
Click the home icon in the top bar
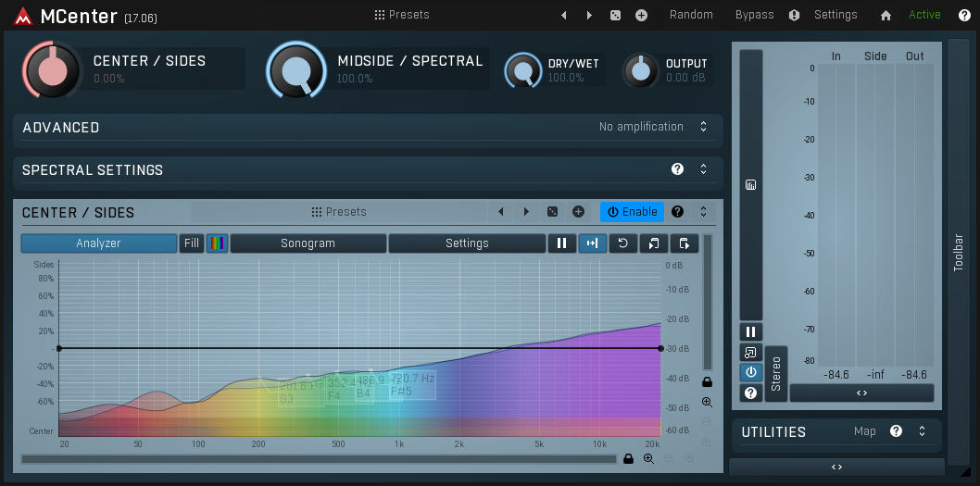[x=886, y=15]
